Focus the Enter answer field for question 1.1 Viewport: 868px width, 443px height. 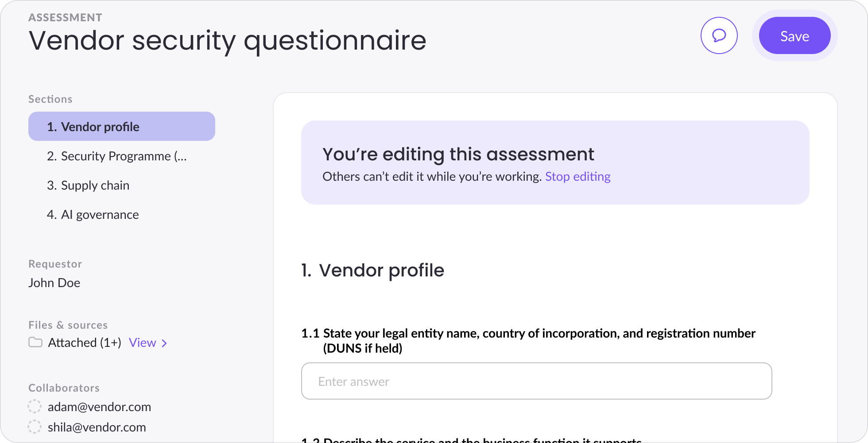point(537,381)
